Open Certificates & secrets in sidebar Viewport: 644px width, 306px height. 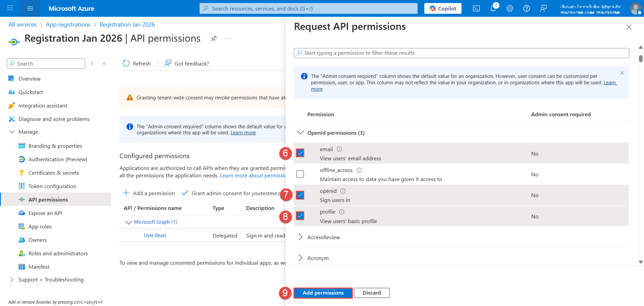[54, 173]
